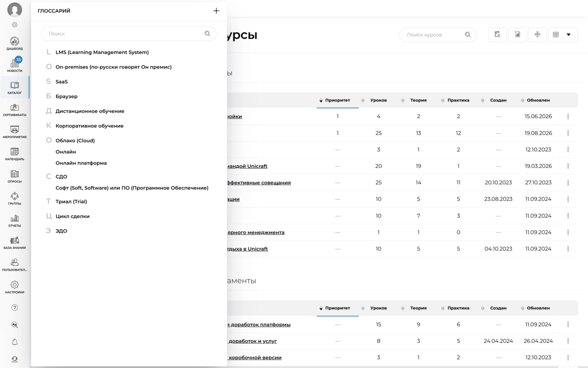This screenshot has width=588, height=368.
Task: Click the user avatar at top
Action: (x=14, y=10)
